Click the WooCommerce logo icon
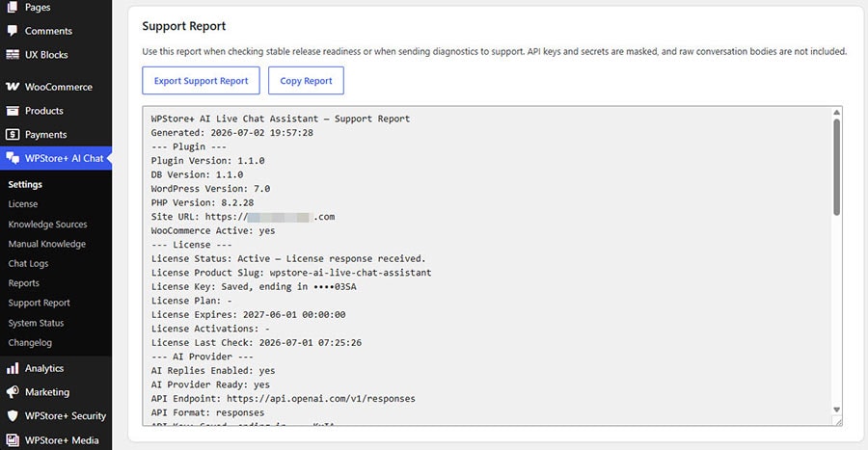This screenshot has height=450, width=868. tap(13, 87)
